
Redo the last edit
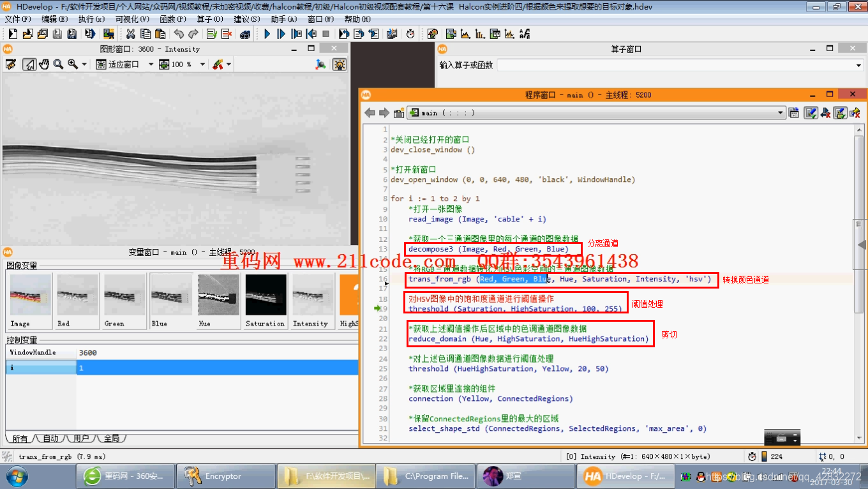pos(193,34)
